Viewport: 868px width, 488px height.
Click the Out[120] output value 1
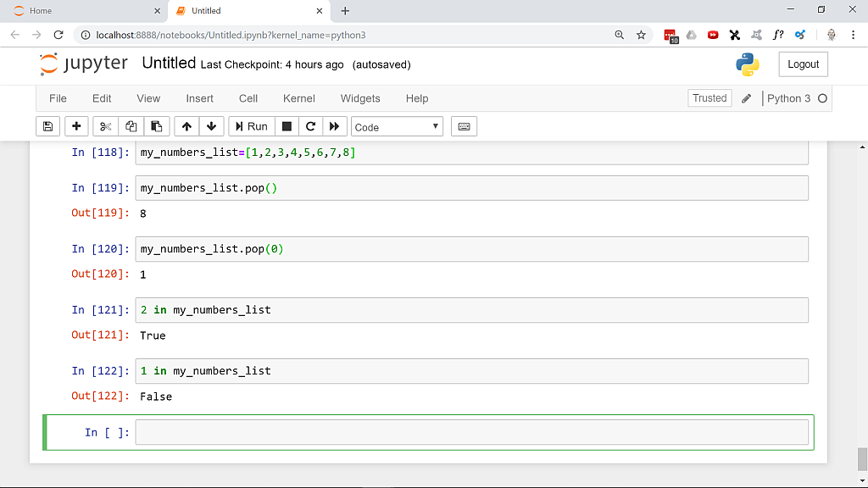[142, 274]
